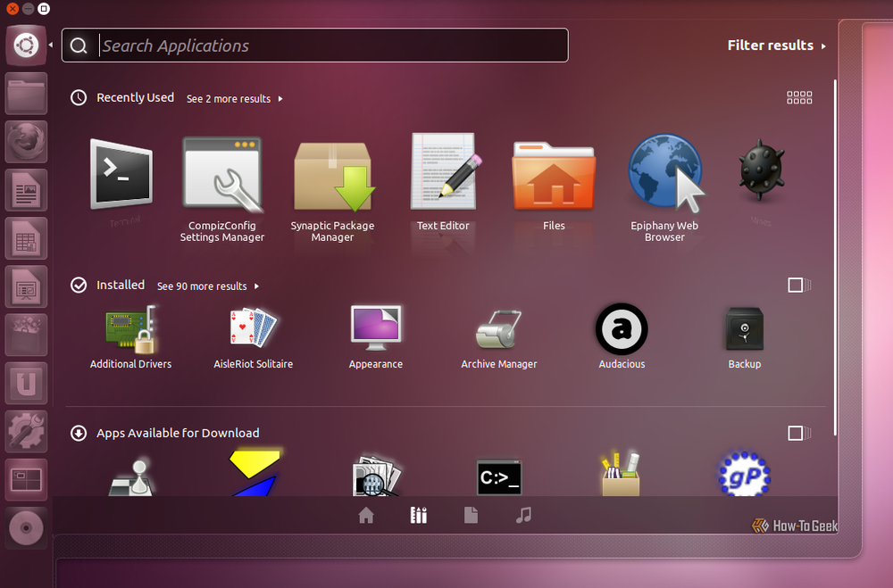Image resolution: width=893 pixels, height=588 pixels.
Task: Toggle the Recently Used grid view icon
Action: (799, 97)
